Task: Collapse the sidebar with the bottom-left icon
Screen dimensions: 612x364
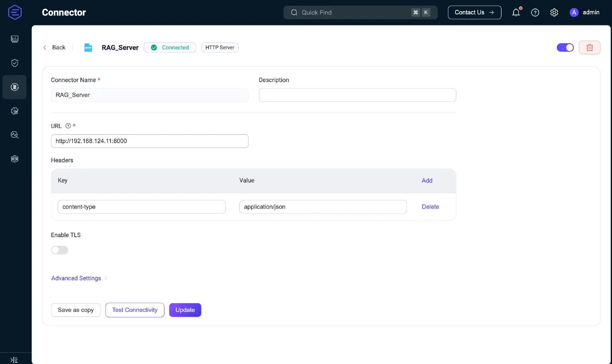Action: coord(14,360)
